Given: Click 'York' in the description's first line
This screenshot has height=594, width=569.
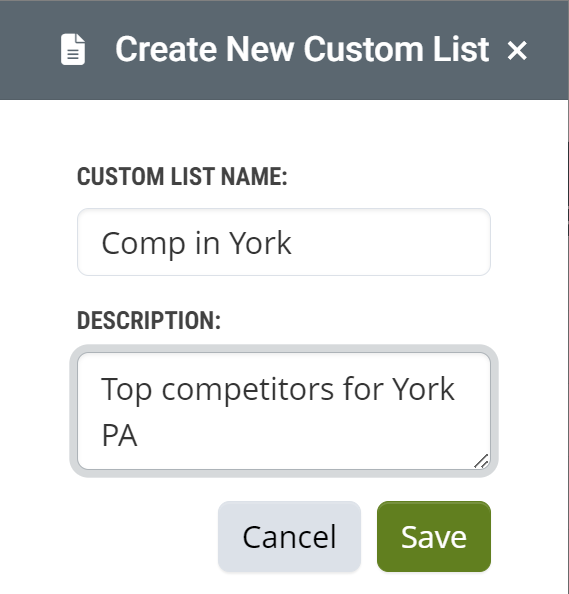Looking at the screenshot, I should point(423,389).
